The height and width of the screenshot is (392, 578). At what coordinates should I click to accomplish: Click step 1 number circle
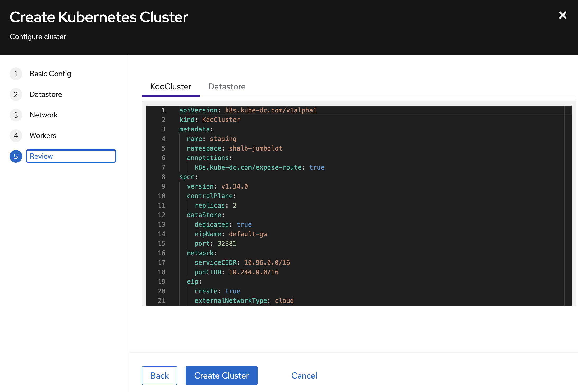(x=16, y=74)
